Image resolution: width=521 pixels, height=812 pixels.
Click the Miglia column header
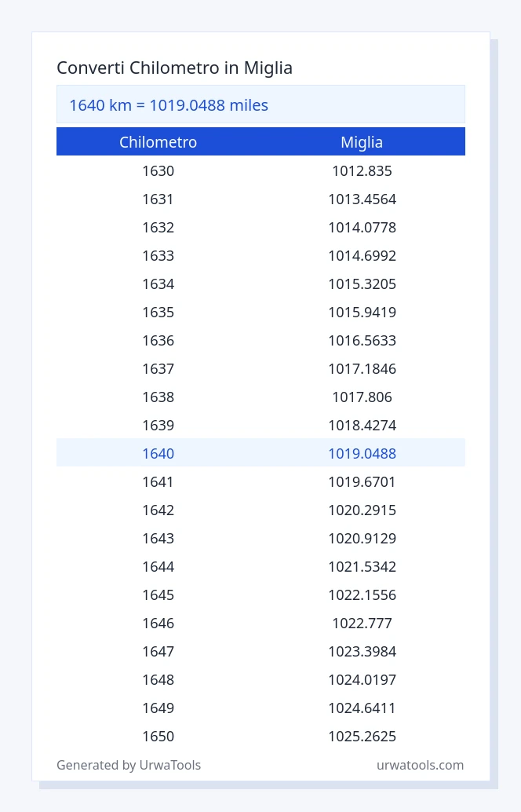(x=362, y=142)
